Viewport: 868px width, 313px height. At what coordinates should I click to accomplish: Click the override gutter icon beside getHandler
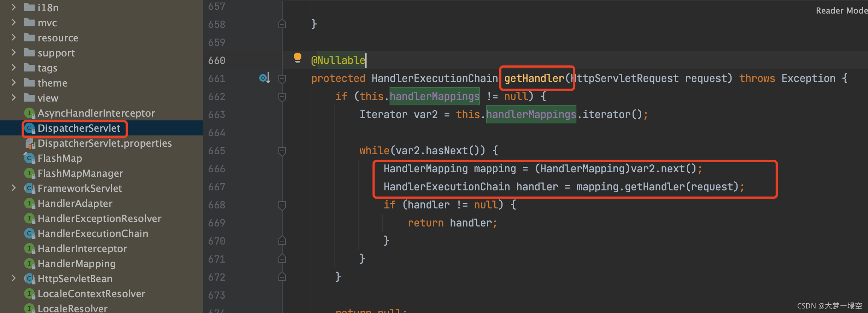pyautogui.click(x=264, y=78)
